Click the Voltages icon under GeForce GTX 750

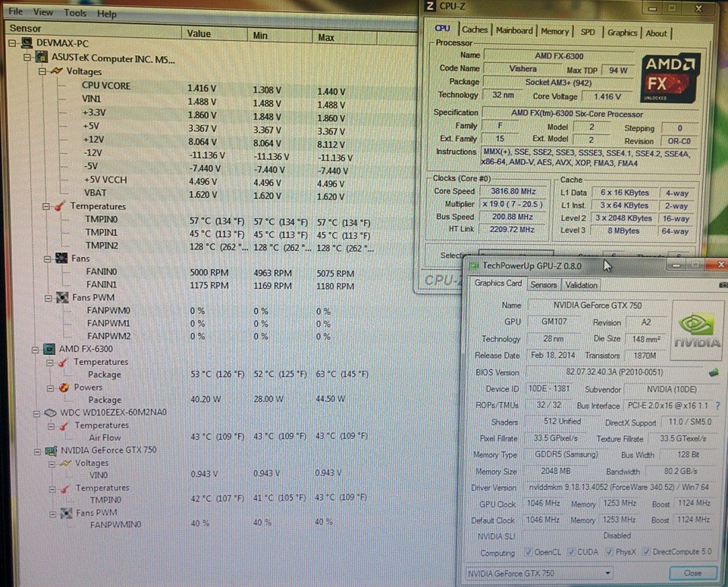coord(66,463)
